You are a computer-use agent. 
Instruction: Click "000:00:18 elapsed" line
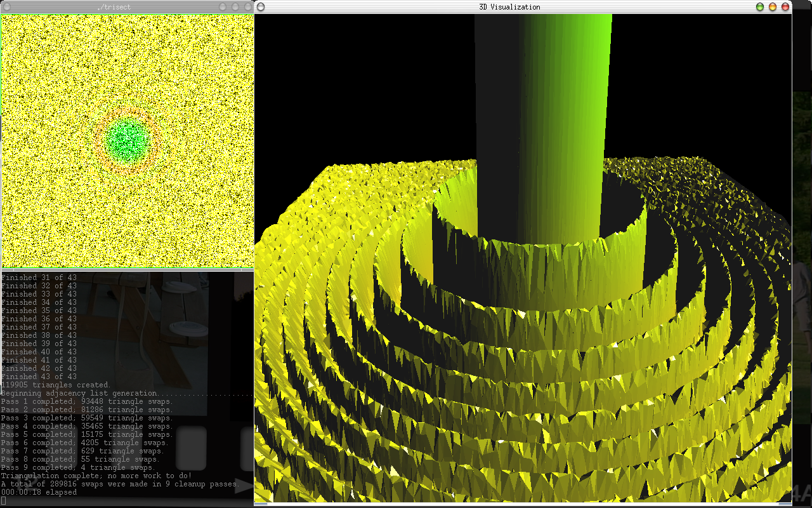[39, 492]
